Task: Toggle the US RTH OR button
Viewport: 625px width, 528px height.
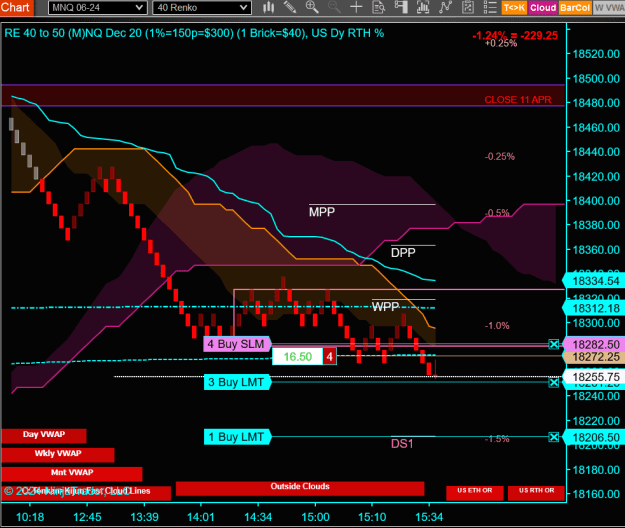Action: [x=537, y=493]
